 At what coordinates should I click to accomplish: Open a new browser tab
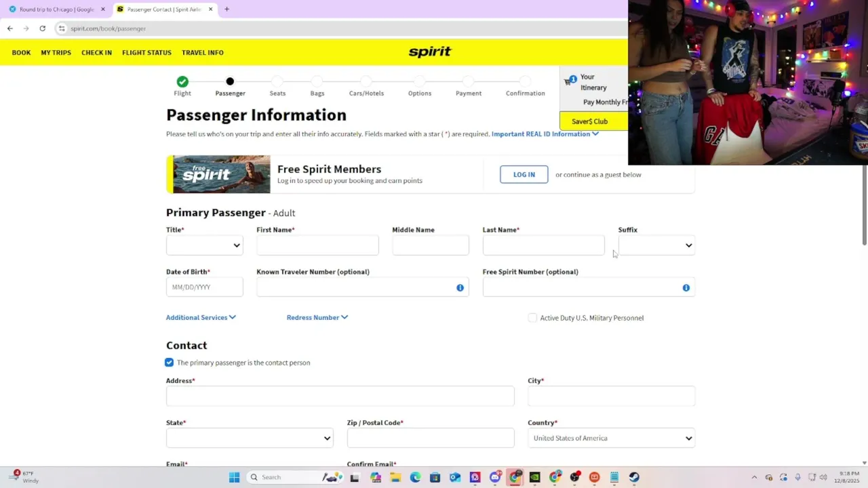point(226,9)
